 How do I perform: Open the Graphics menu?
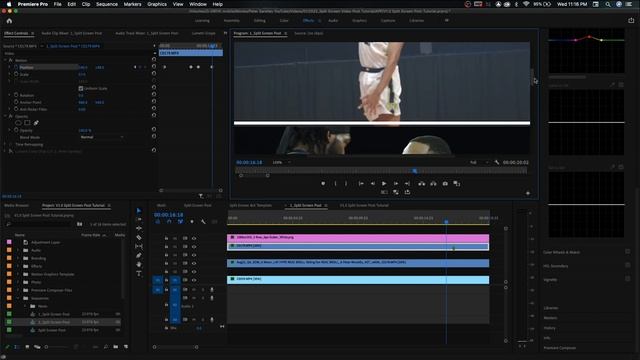point(157,4)
